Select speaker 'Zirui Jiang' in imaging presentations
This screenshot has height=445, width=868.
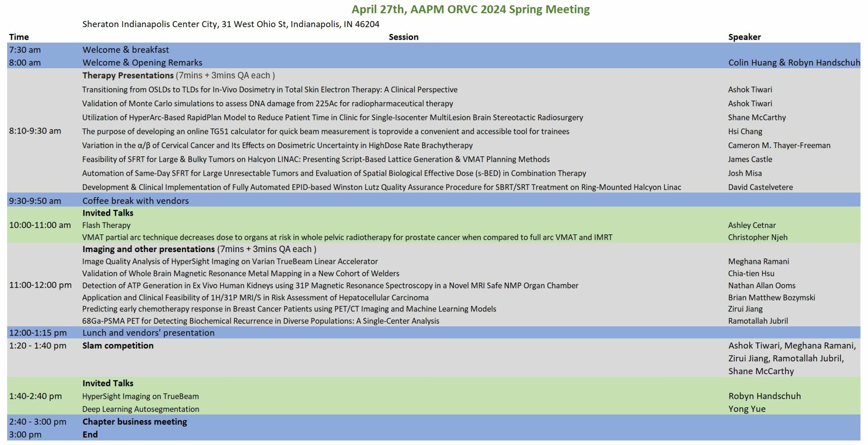745,309
